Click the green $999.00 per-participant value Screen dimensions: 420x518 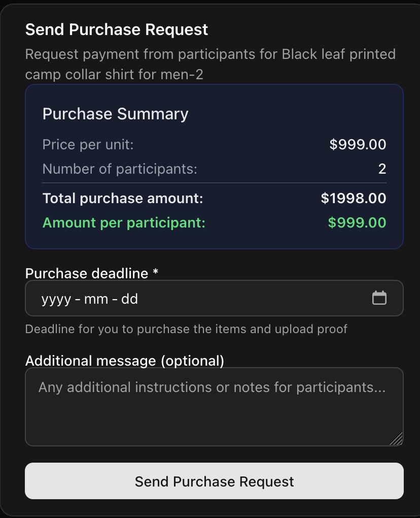click(x=357, y=222)
